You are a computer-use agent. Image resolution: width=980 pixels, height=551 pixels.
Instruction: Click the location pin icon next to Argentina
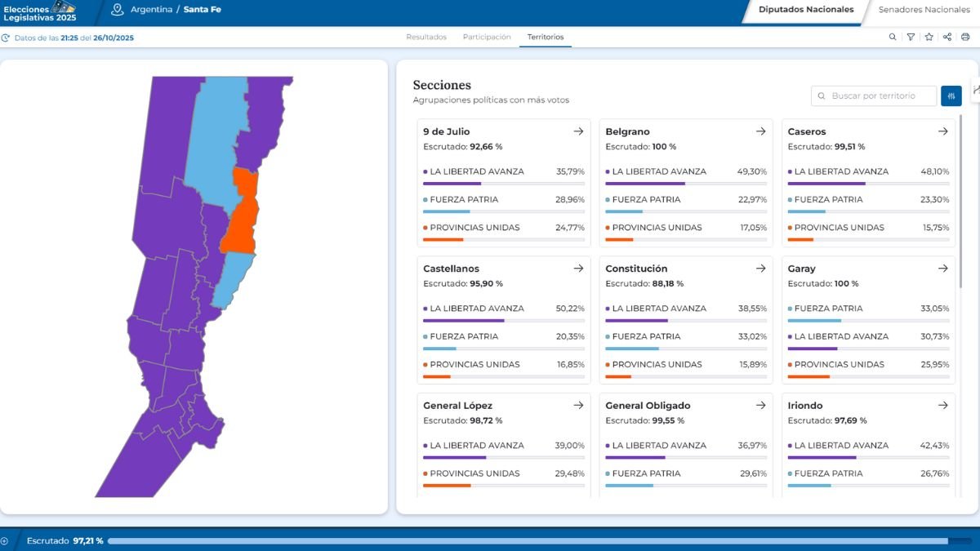pyautogui.click(x=118, y=10)
